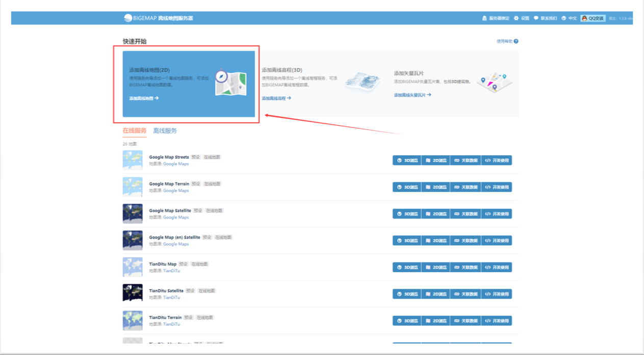Click 关联数据 for Google Map Streets
Screen dimensions: 644x355
pyautogui.click(x=466, y=160)
